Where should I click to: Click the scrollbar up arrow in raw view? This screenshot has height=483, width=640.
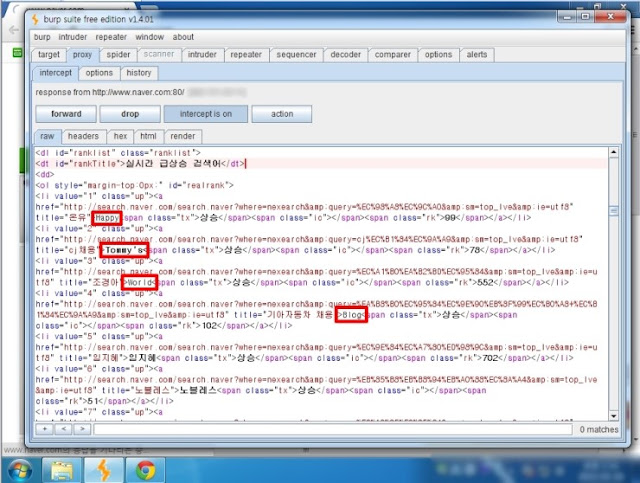point(613,153)
